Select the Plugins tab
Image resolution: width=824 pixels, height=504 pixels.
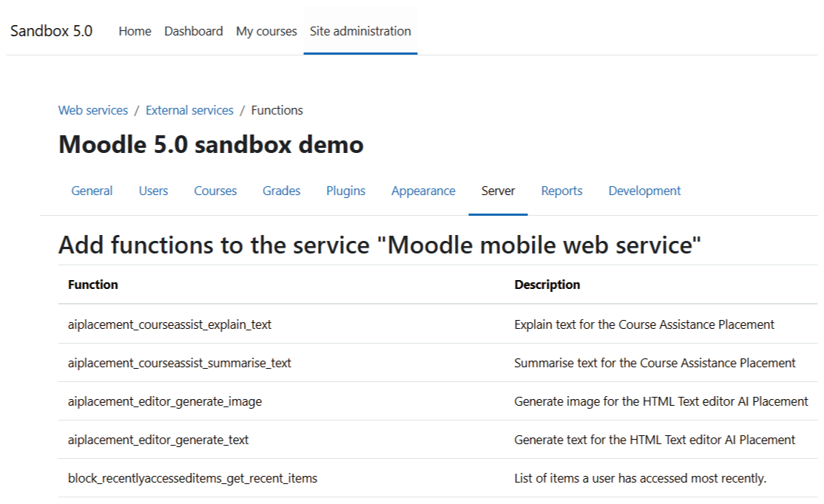click(x=345, y=191)
